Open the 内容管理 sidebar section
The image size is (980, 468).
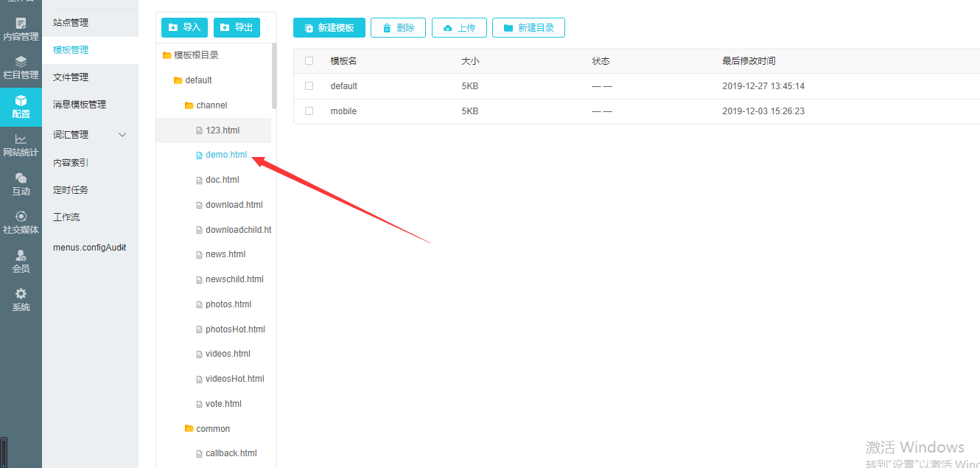21,29
